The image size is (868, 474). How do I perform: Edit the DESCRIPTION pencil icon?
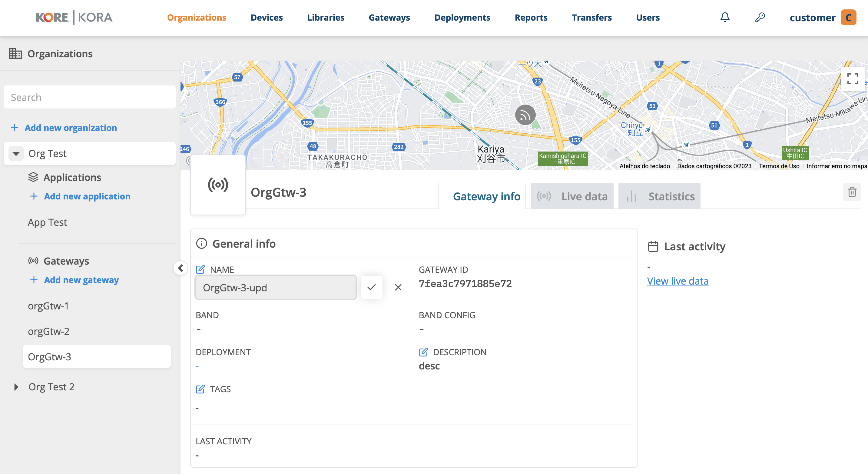point(423,352)
